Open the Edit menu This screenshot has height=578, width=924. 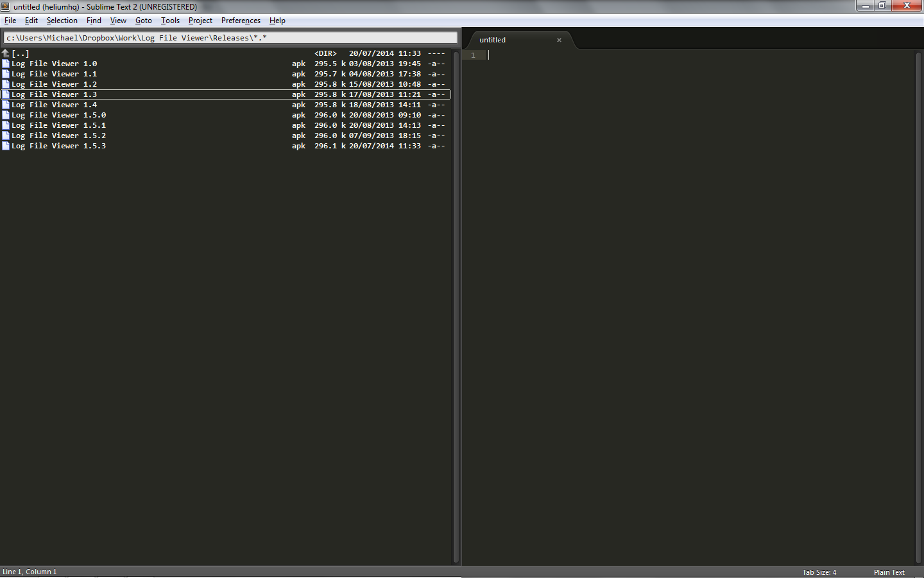pos(31,21)
